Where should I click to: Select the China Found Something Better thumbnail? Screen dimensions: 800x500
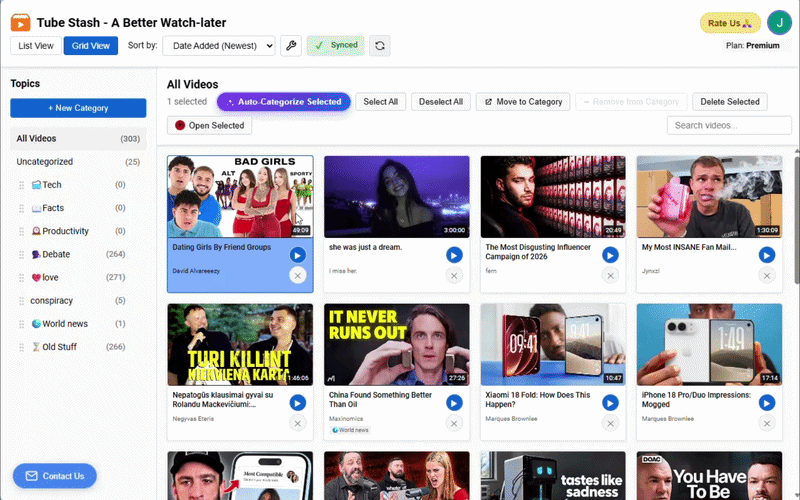[396, 344]
